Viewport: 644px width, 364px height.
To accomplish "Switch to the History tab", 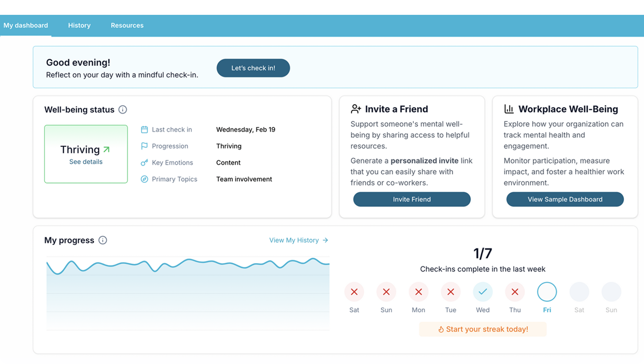I will tap(79, 26).
